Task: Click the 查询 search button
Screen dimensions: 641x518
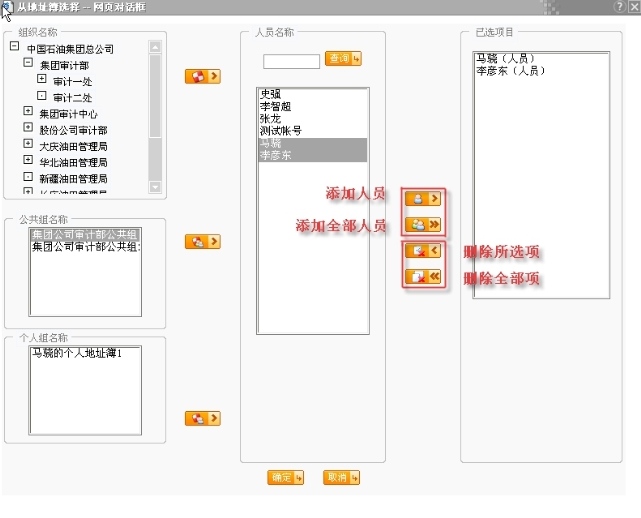Action: point(343,59)
